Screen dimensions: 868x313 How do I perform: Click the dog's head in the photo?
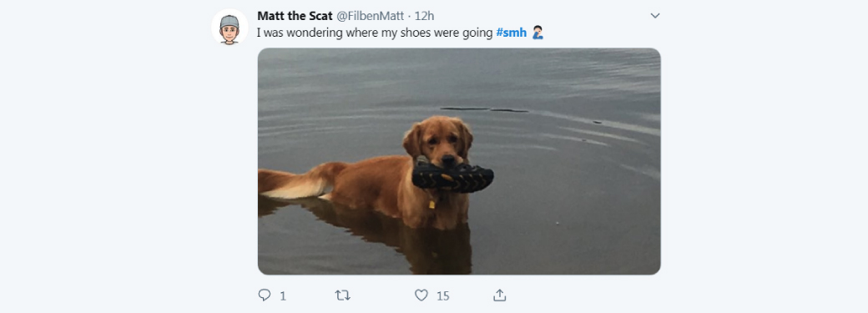(x=438, y=140)
